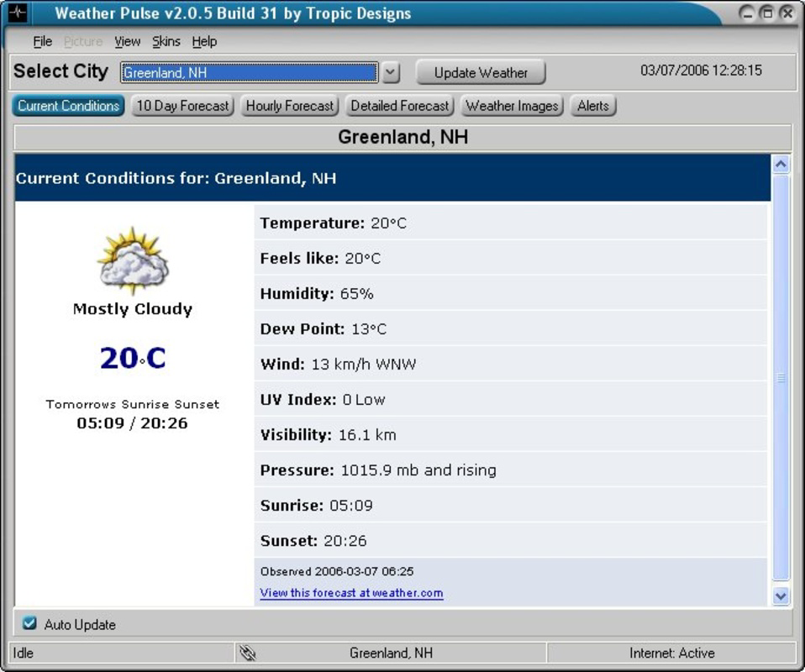This screenshot has width=805, height=672.
Task: Check the Alerts tab for warnings
Action: click(593, 106)
